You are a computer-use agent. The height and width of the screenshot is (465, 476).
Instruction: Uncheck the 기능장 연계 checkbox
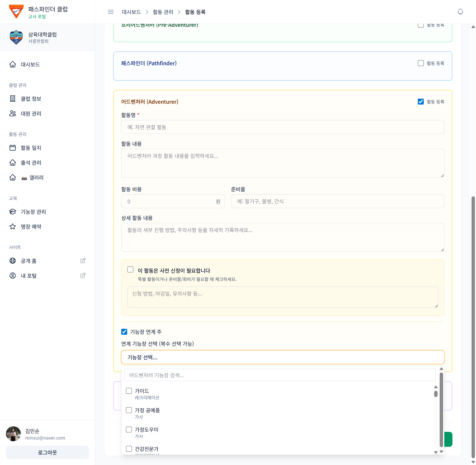tap(124, 332)
